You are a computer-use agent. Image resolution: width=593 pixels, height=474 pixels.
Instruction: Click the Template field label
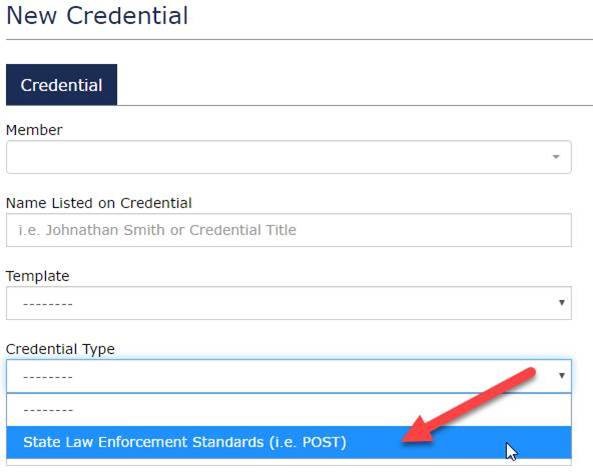pos(37,276)
